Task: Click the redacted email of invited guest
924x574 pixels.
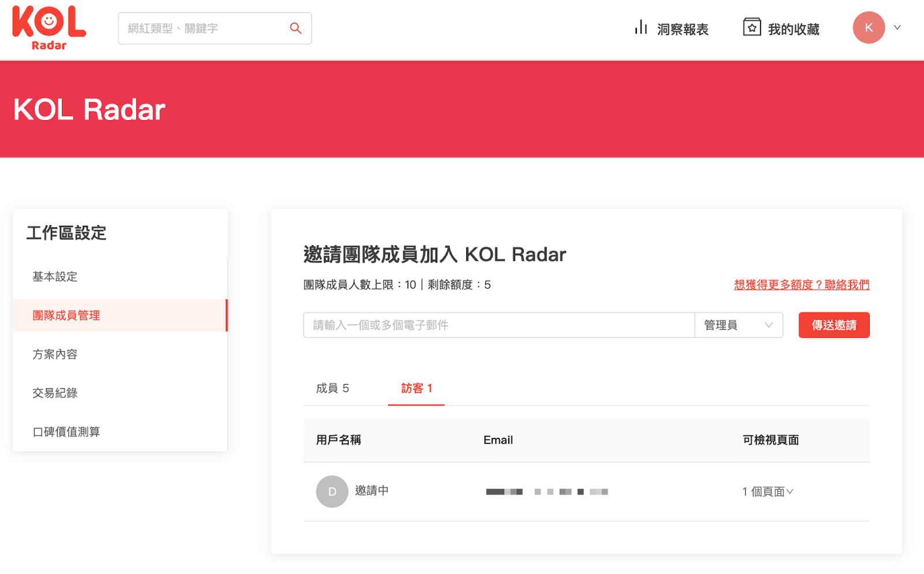Action: 547,491
